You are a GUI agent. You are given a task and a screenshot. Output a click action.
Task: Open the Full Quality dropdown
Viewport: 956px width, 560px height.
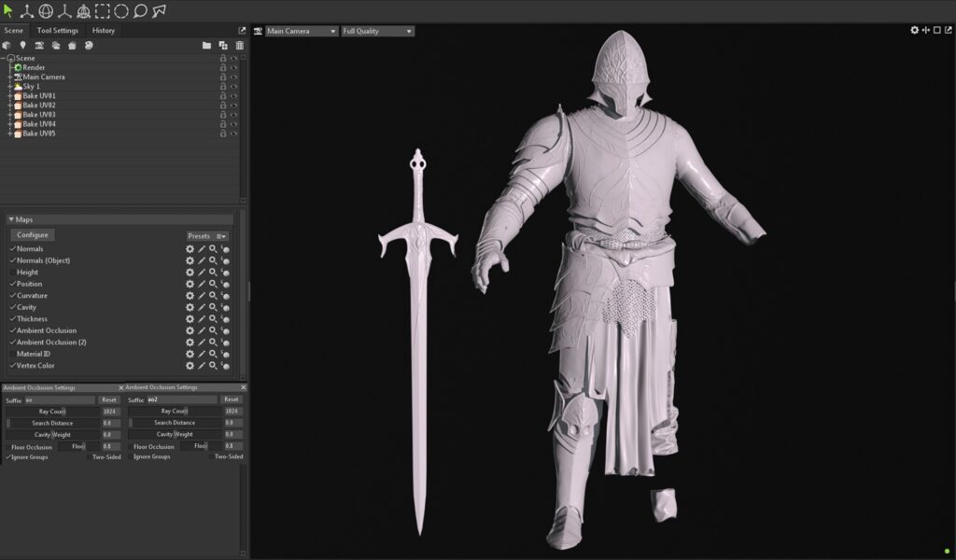(377, 31)
